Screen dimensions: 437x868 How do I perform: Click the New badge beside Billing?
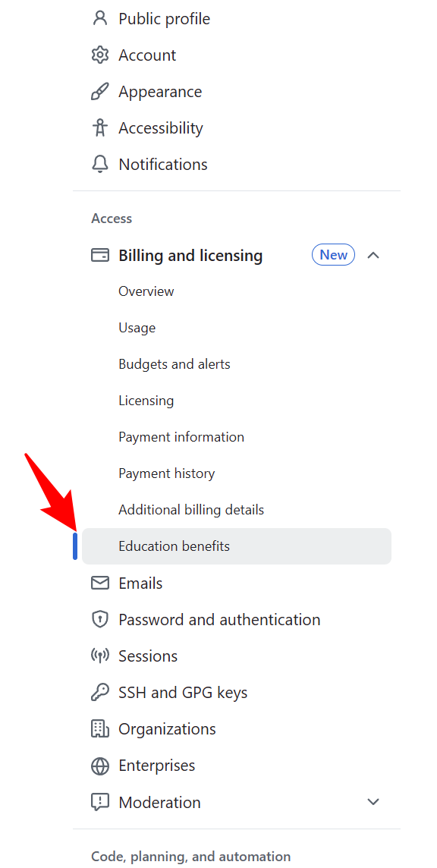(333, 254)
